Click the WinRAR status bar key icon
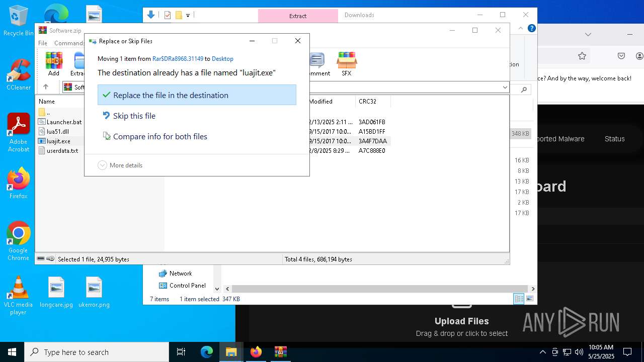The image size is (644, 362). pos(50,259)
